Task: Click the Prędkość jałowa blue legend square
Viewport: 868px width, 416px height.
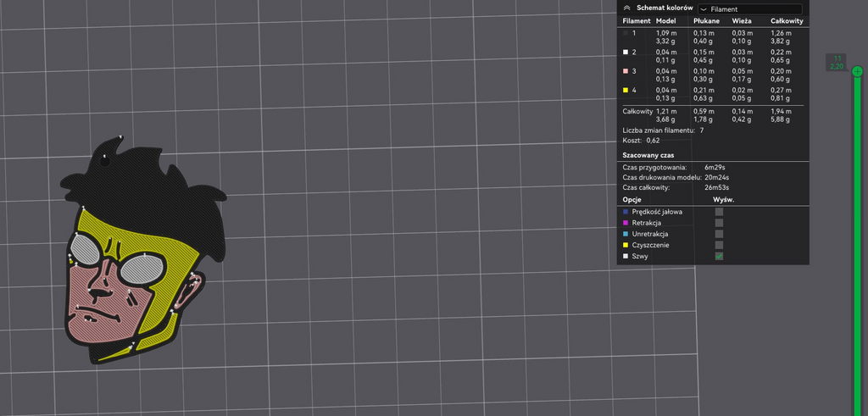Action: [x=626, y=211]
